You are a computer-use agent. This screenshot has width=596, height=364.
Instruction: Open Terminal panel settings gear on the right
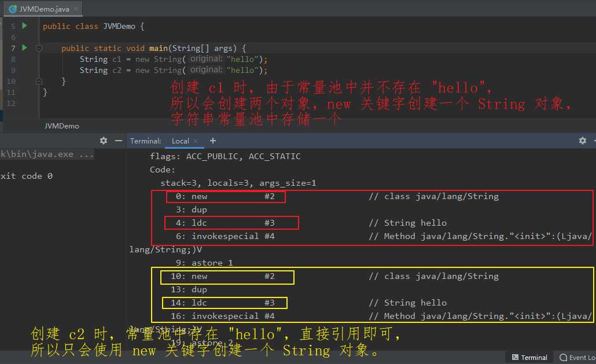tap(582, 141)
